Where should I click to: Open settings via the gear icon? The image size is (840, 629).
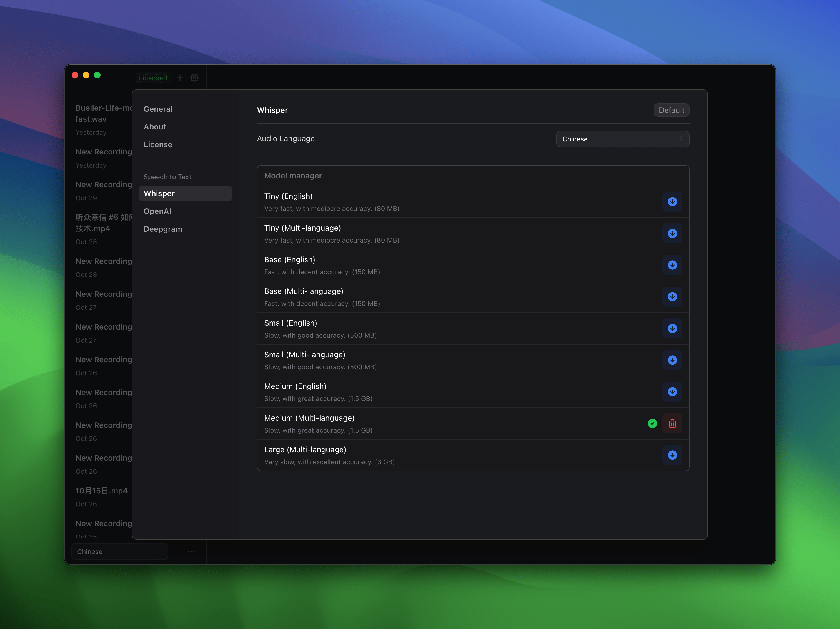coord(194,78)
